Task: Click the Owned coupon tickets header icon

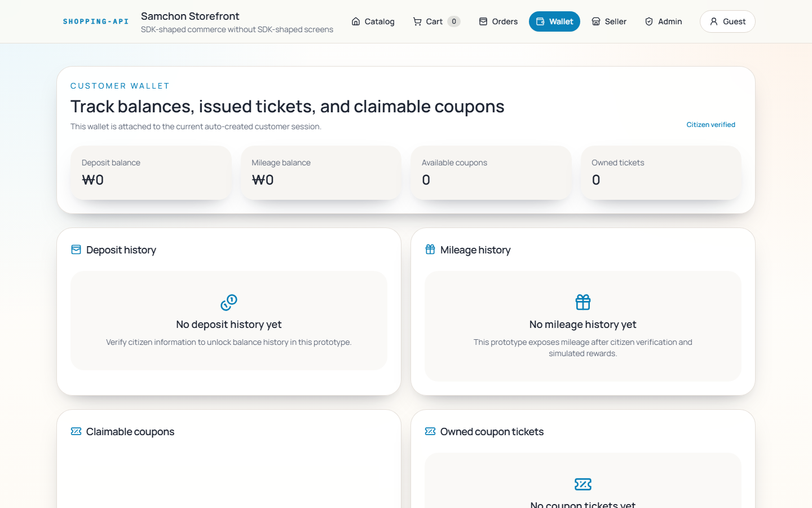Action: click(430, 431)
